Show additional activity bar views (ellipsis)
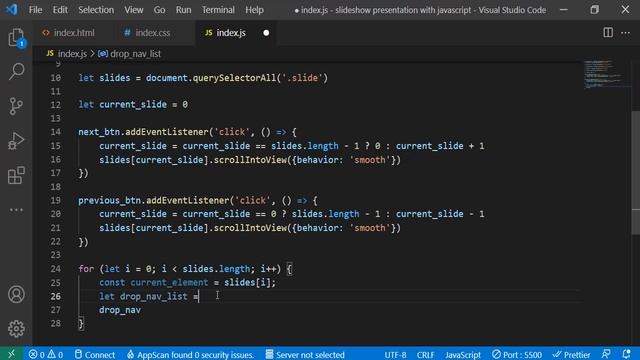The height and width of the screenshot is (360, 640). tap(16, 210)
